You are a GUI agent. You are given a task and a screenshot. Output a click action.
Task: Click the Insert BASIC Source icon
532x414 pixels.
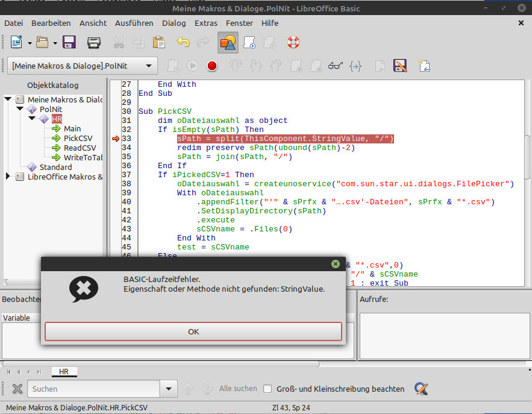tap(380, 66)
